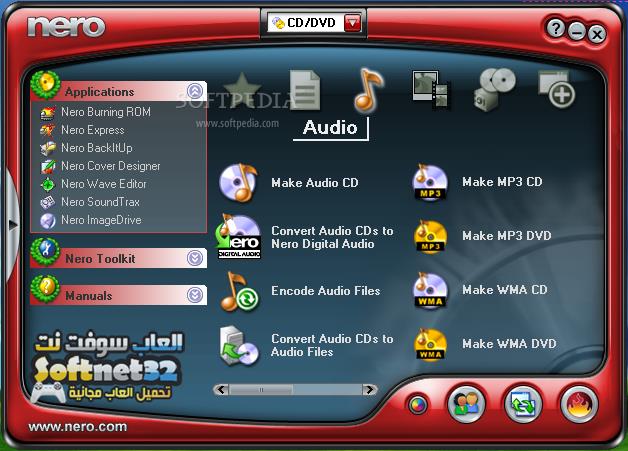Click the two-users mode switch button
Image resolution: width=628 pixels, height=451 pixels.
pos(467,404)
